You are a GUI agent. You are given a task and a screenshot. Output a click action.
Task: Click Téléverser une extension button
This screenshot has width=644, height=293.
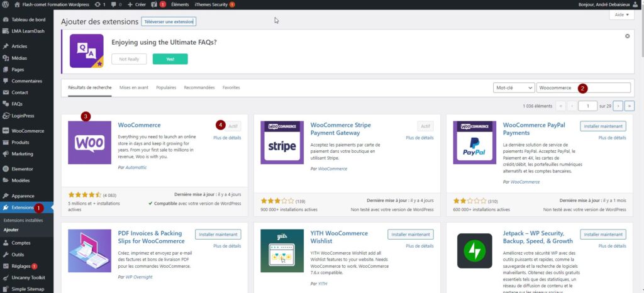tap(169, 21)
